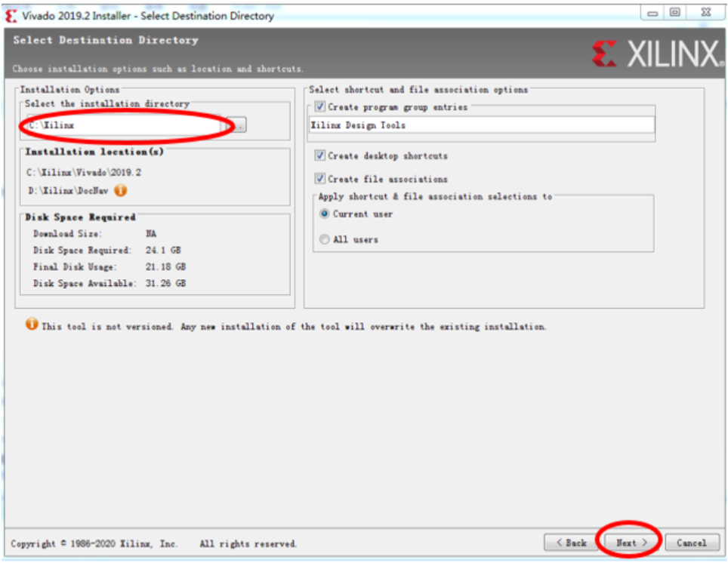Return to previous step with Back button
Screen dimensions: 728x563
[571, 543]
